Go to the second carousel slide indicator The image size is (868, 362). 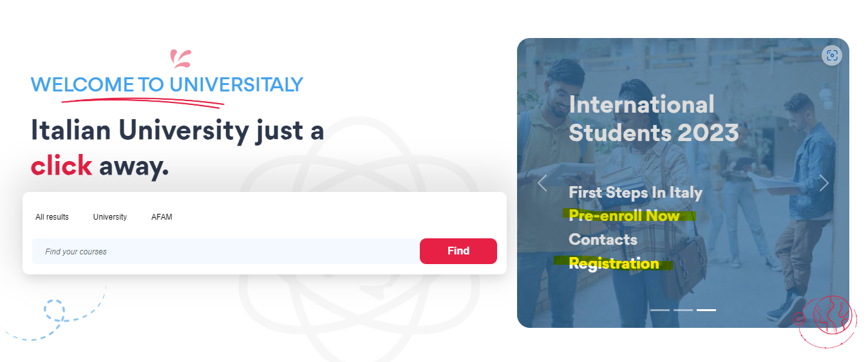tap(683, 310)
